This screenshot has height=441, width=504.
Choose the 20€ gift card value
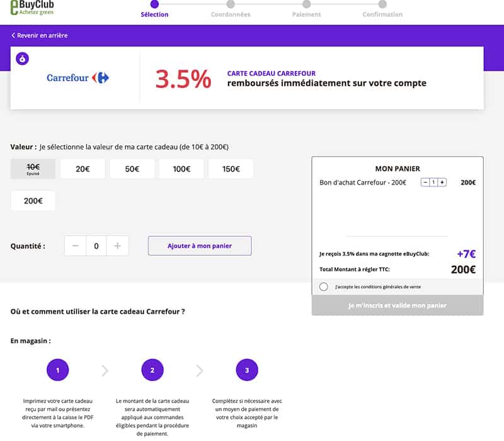point(83,169)
